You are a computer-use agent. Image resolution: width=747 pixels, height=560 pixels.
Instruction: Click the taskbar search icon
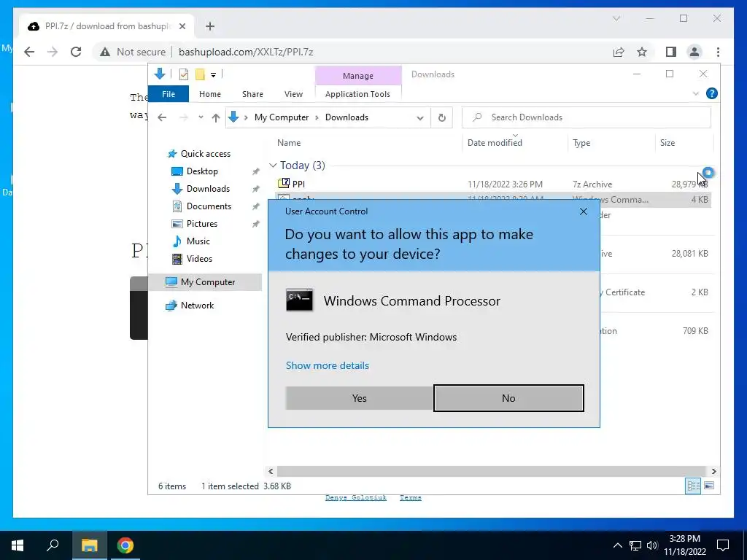53,545
